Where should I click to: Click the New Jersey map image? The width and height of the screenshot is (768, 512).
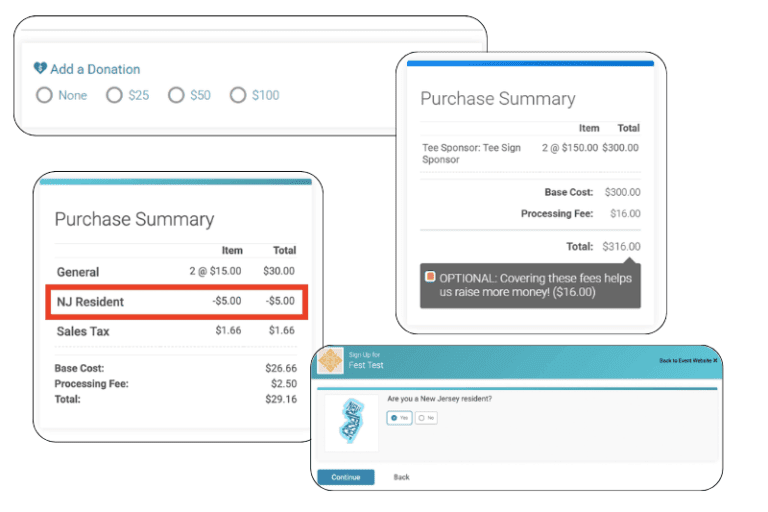(349, 422)
